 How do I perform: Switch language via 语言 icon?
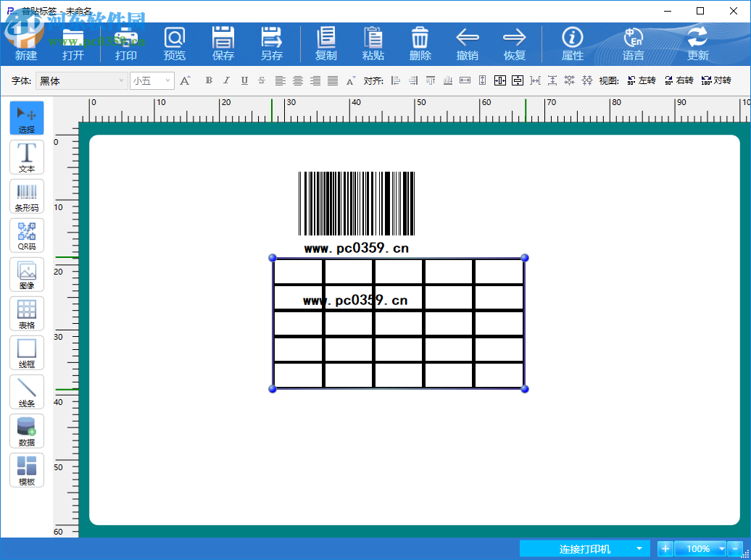tap(633, 43)
